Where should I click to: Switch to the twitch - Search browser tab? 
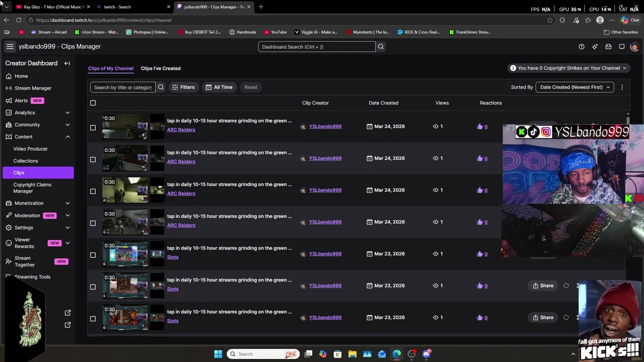pos(133,7)
